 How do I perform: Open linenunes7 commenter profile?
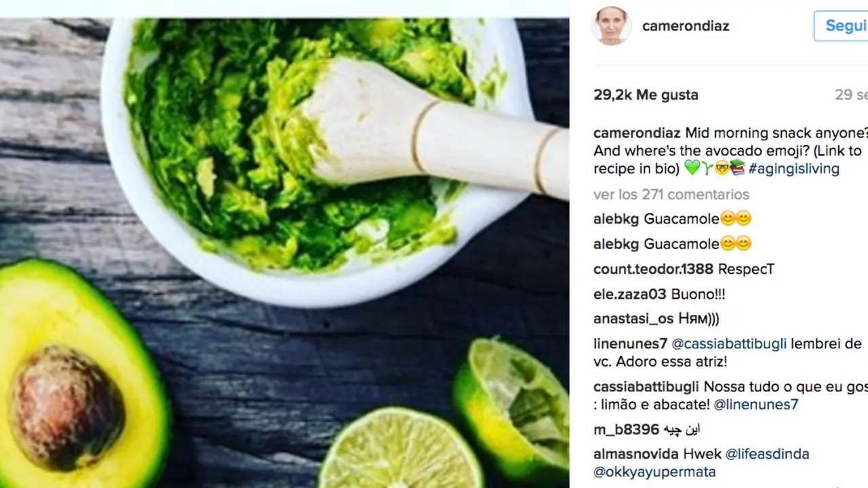(630, 344)
